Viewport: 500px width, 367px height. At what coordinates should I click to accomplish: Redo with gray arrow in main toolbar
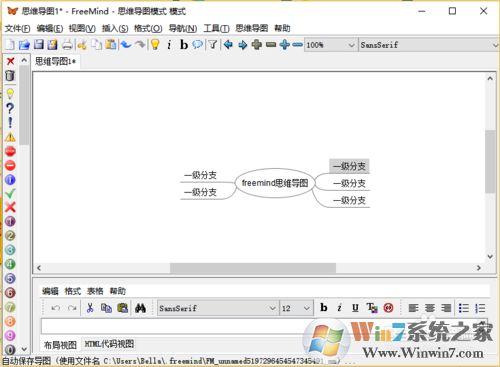(x=140, y=44)
